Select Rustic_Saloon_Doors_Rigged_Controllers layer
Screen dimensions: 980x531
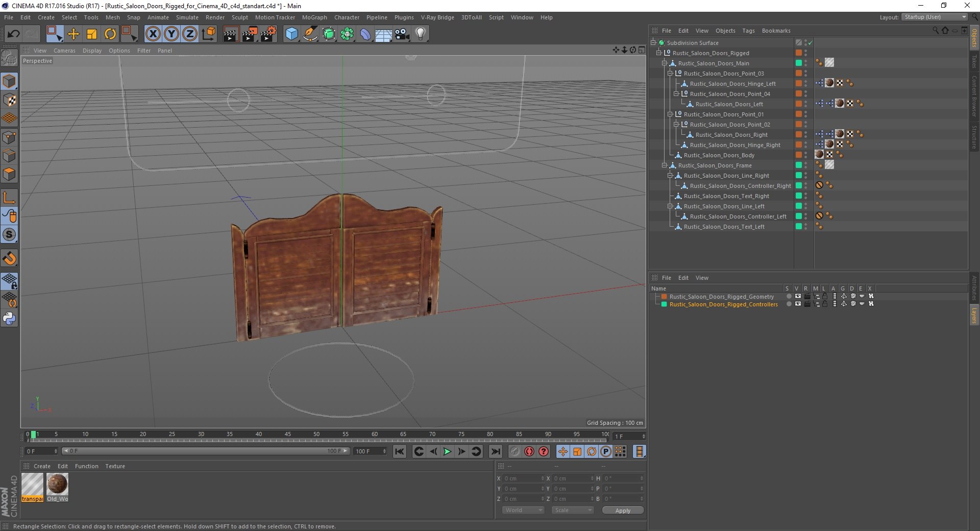(723, 304)
